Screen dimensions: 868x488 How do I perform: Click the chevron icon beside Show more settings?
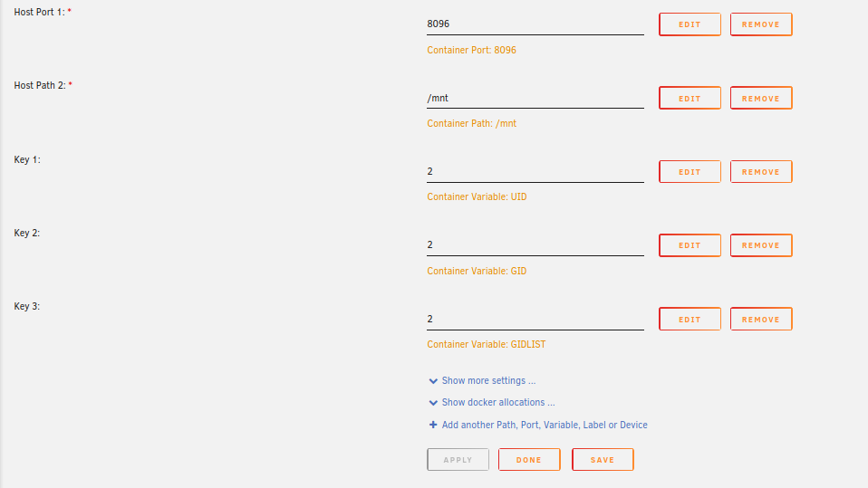click(433, 381)
